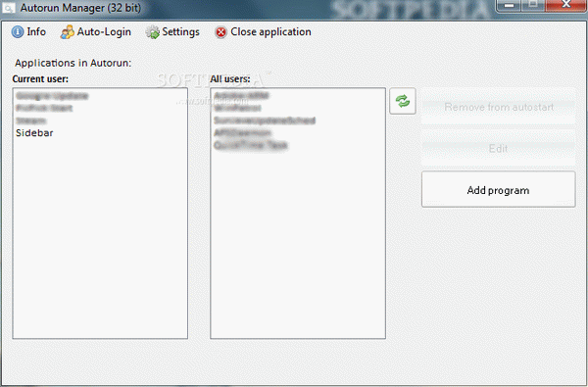Open the Auto-Login text label
This screenshot has height=387, width=588.
pyautogui.click(x=104, y=32)
